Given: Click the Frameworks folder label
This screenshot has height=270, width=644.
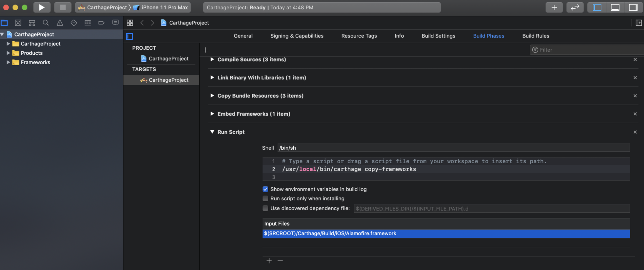Looking at the screenshot, I should pyautogui.click(x=35, y=62).
